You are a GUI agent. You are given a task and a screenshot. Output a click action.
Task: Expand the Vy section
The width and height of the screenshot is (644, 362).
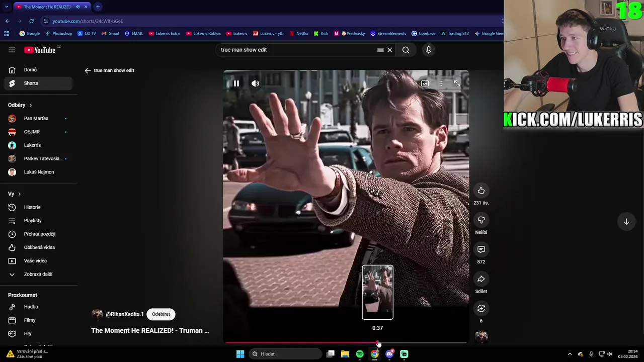(15, 194)
